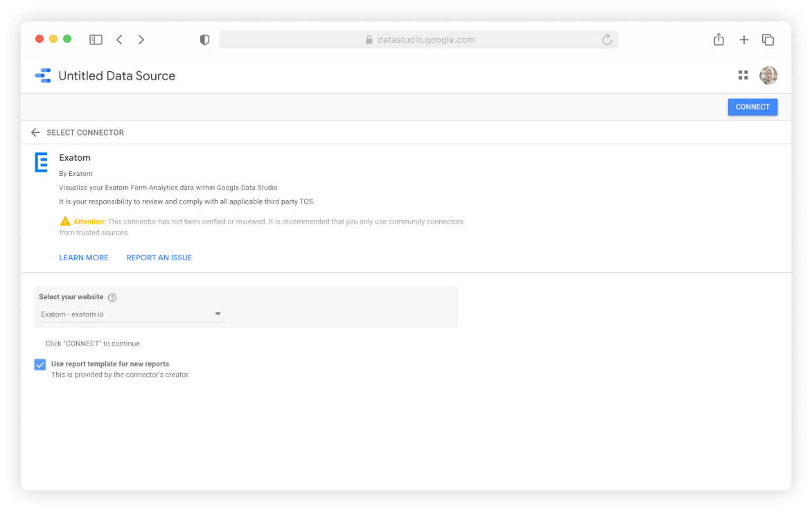Open the user account avatar

coord(768,75)
